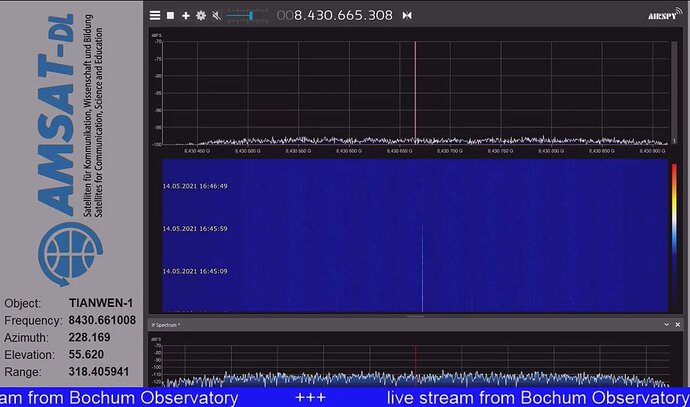
Task: Click the elevation value 55.620
Action: click(86, 355)
